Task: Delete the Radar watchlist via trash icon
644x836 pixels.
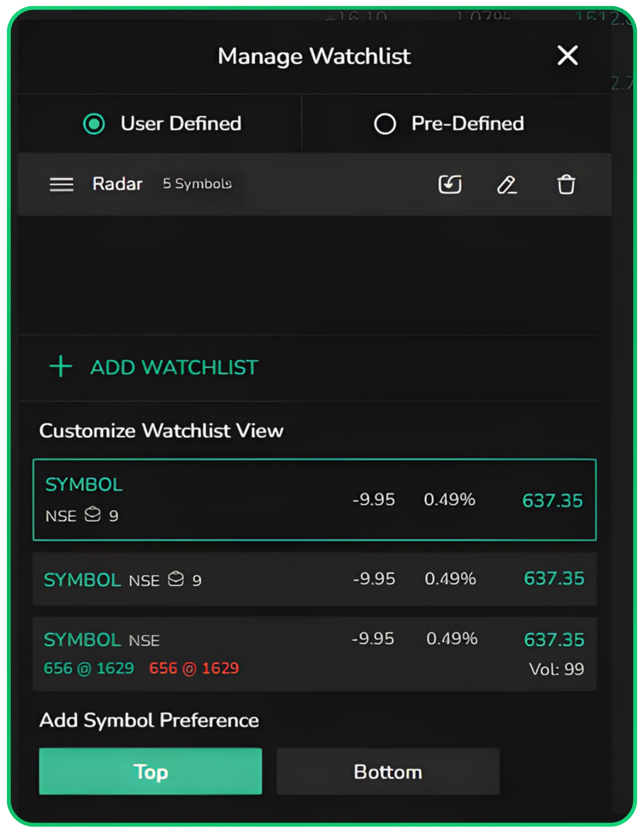Action: tap(565, 184)
